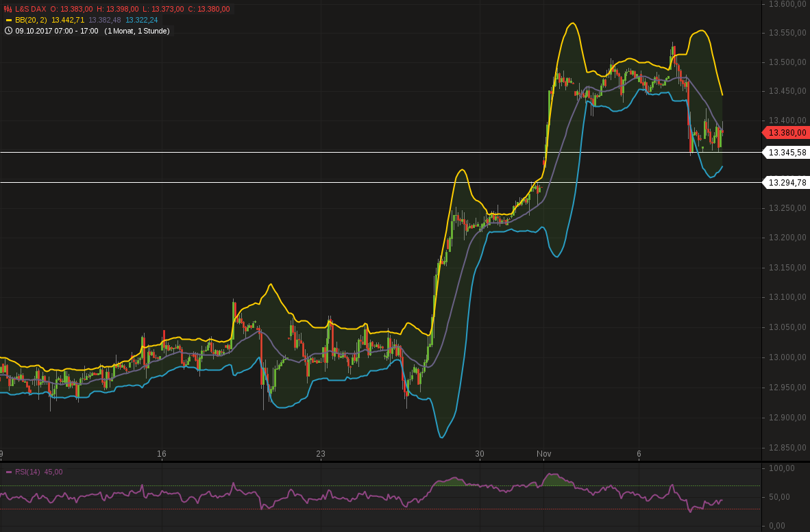Click the price axis label 13.500,00
The width and height of the screenshot is (810, 532).
pyautogui.click(x=787, y=62)
